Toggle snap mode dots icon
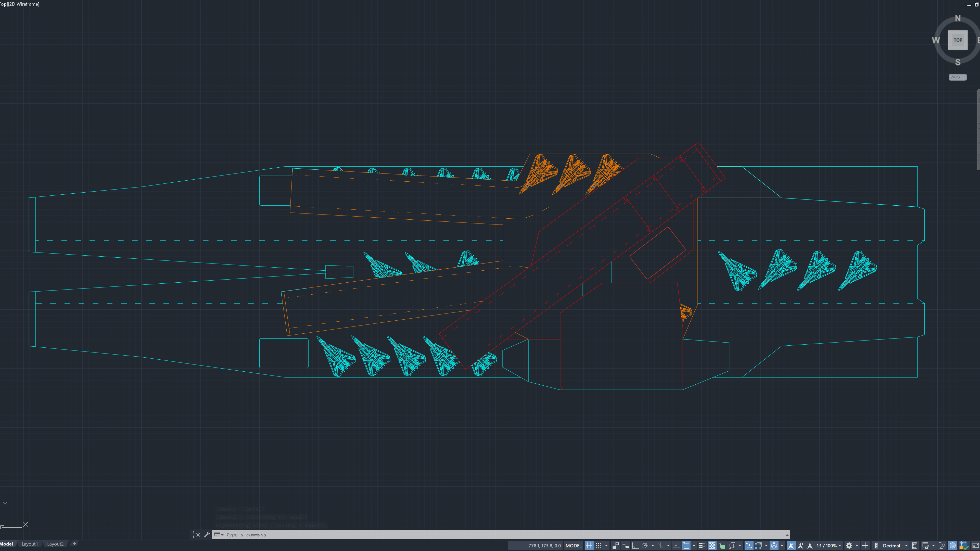 598,546
